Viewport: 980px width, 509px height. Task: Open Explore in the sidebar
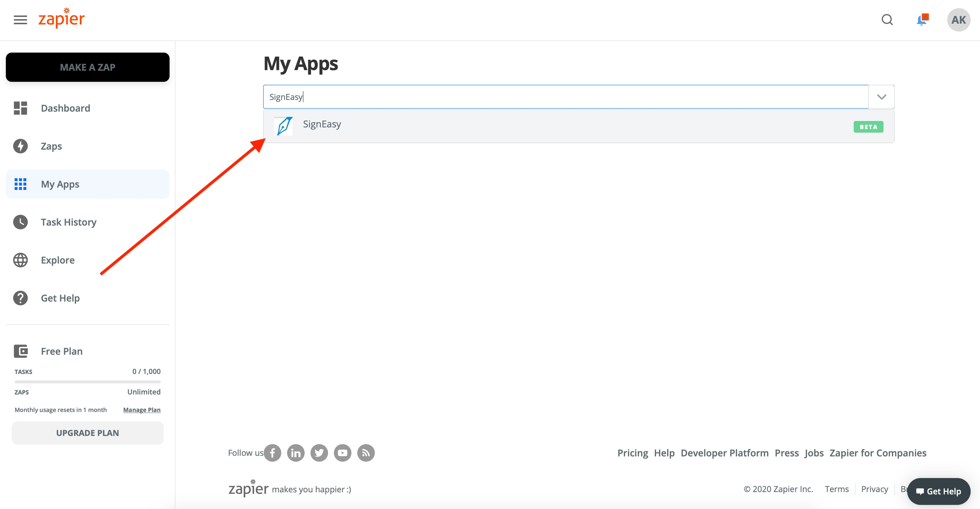tap(87, 260)
